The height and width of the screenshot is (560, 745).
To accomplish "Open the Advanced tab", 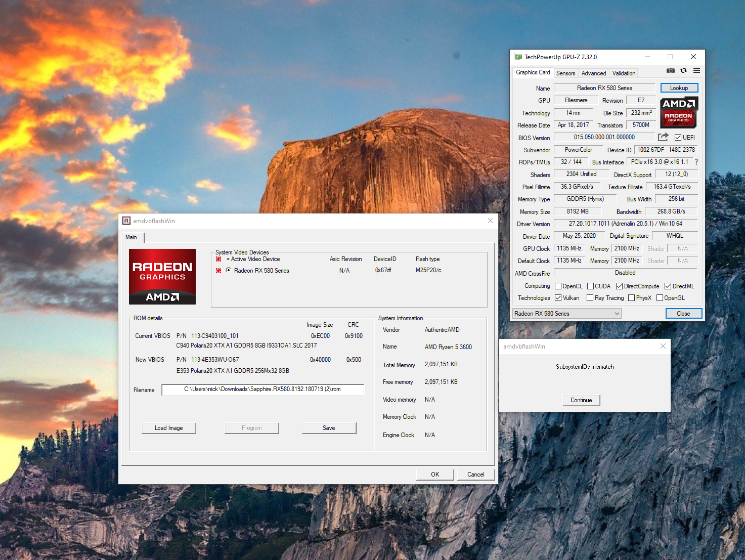I will [593, 73].
